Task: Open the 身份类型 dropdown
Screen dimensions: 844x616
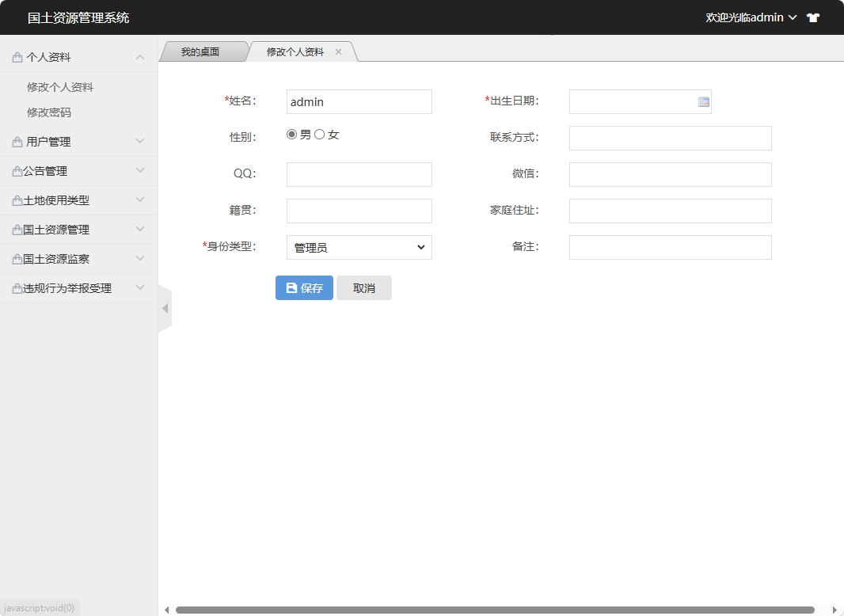Action: 359,248
